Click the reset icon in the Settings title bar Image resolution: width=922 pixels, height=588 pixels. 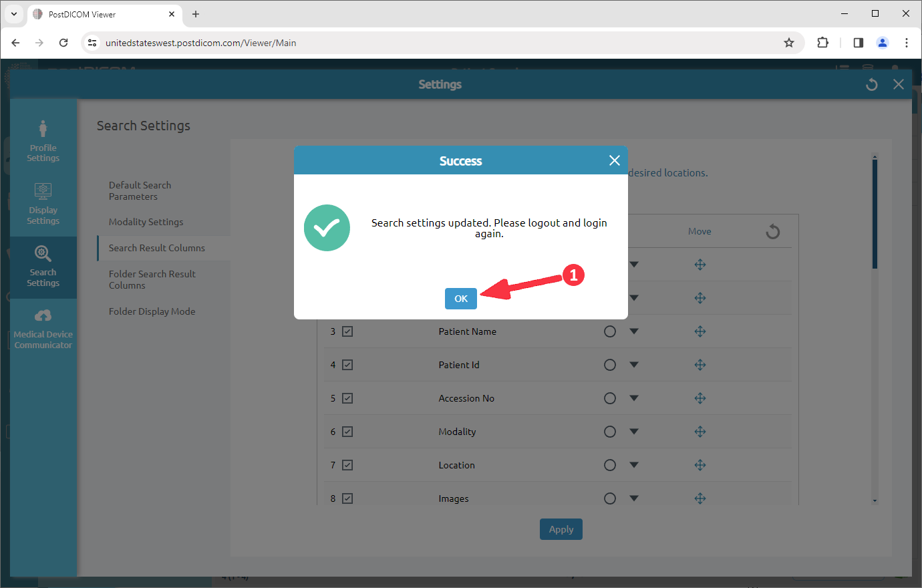pos(871,84)
